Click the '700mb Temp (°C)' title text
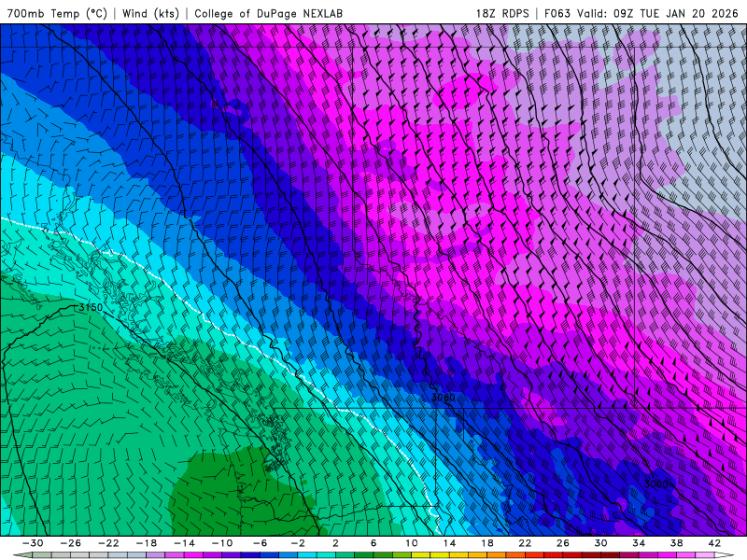Screen dimensions: 747x560 click(57, 13)
